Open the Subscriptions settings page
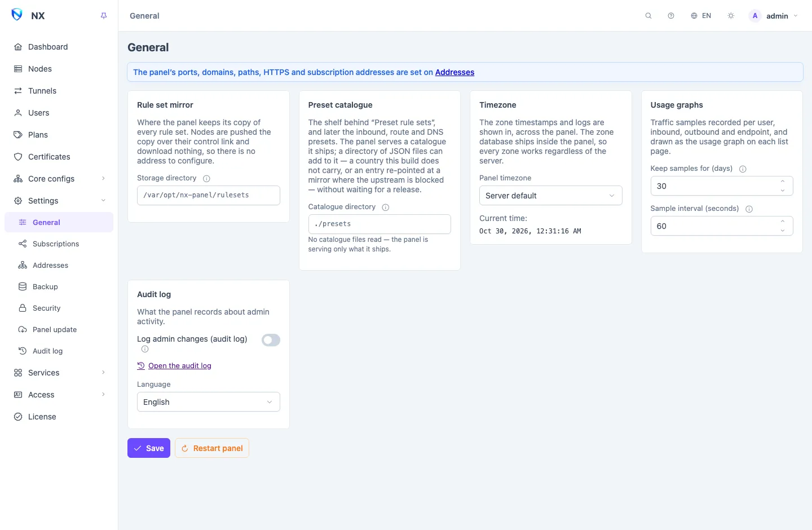812x530 pixels. tap(59, 244)
